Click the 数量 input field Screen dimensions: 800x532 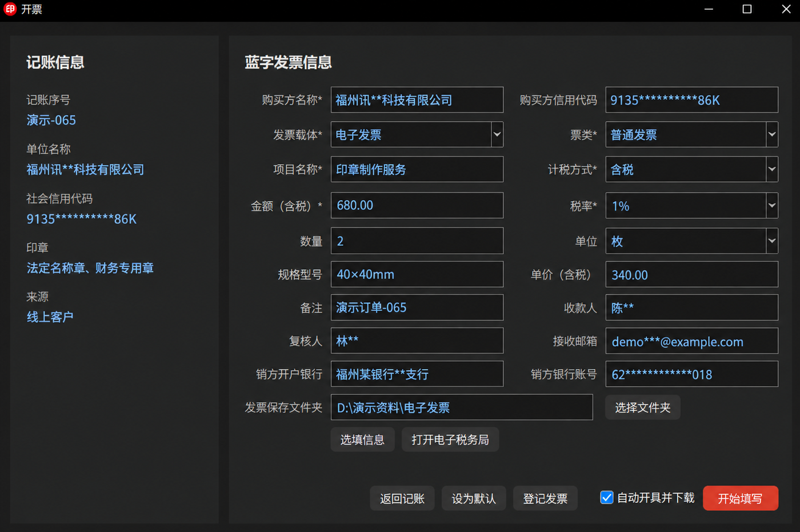(417, 241)
